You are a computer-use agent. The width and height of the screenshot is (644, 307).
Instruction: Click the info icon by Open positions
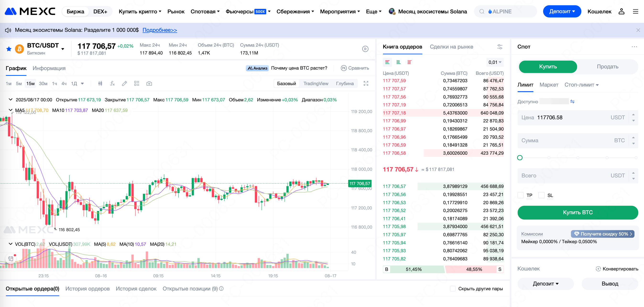221,289
